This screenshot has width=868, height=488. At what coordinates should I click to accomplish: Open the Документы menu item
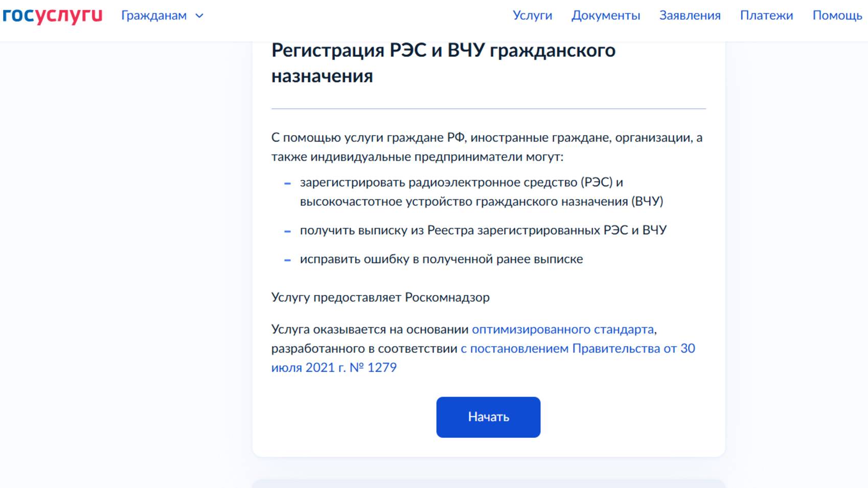point(605,15)
